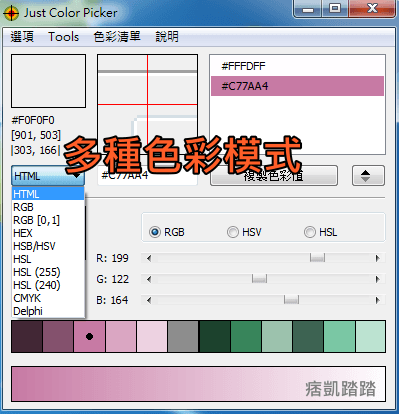
Task: Pick the gray swatch in palette
Action: 183,336
